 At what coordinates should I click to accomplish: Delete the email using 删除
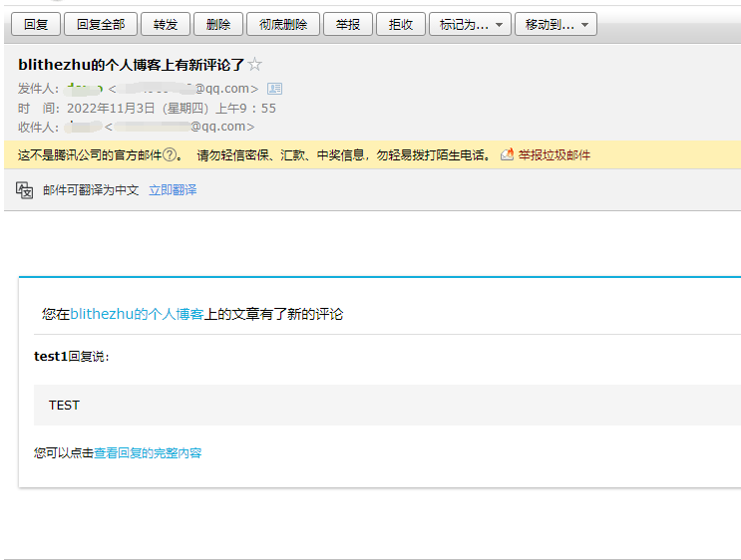point(217,24)
